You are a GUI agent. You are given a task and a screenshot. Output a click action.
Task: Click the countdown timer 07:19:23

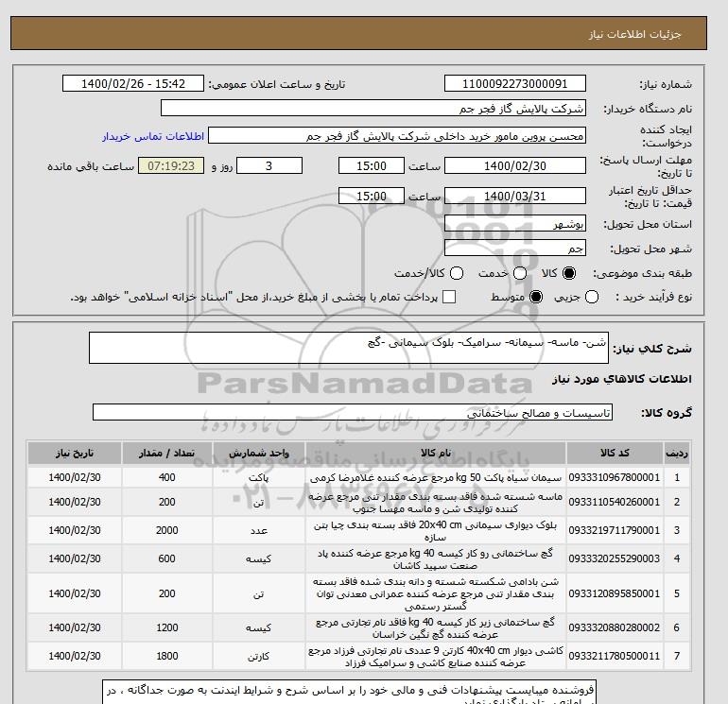[x=171, y=165]
